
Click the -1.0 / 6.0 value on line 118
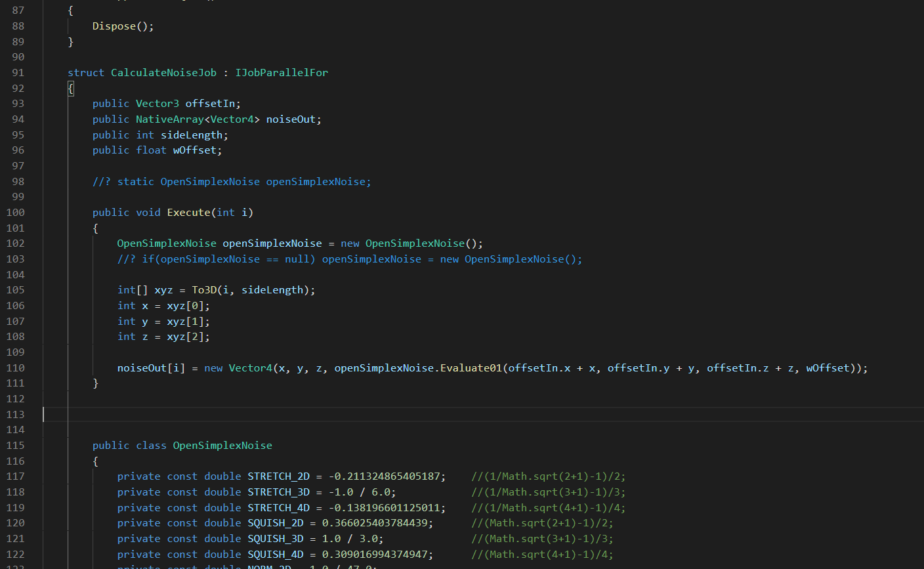[359, 492]
